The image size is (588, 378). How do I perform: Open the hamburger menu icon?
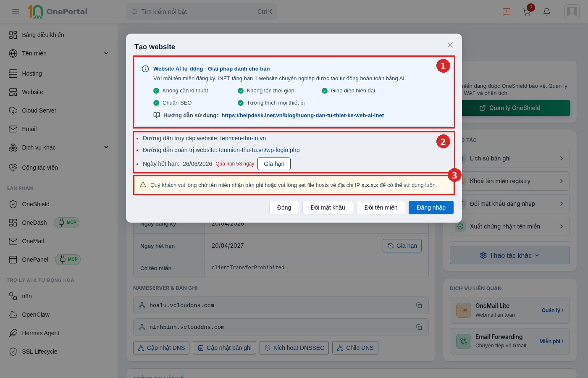click(16, 12)
